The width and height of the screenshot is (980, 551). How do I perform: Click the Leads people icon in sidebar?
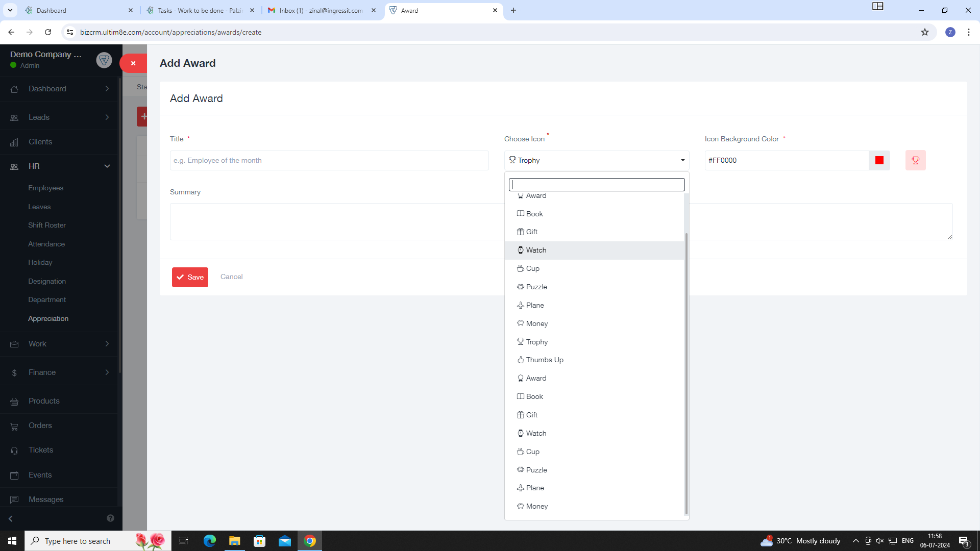point(14,117)
